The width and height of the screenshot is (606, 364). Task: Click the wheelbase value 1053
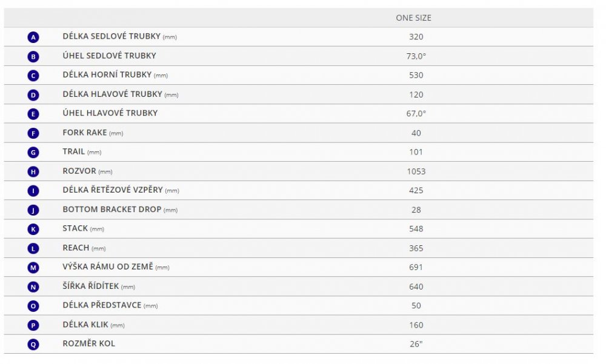pos(416,171)
